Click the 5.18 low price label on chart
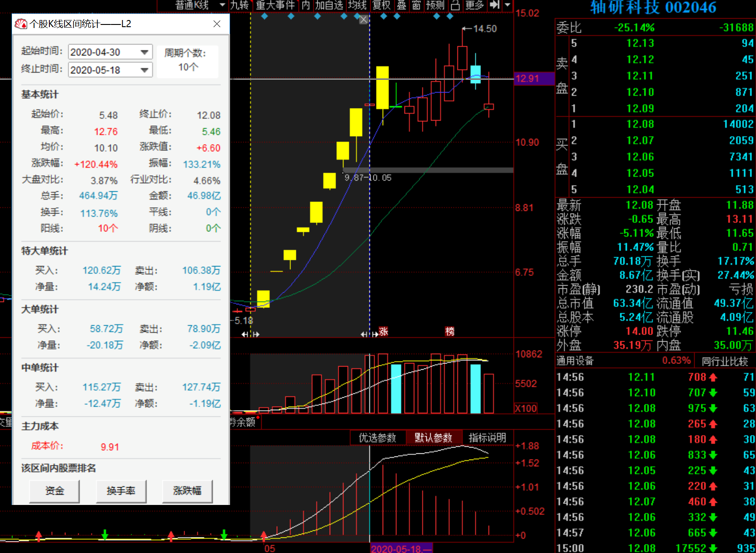756x553 pixels. coord(244,320)
